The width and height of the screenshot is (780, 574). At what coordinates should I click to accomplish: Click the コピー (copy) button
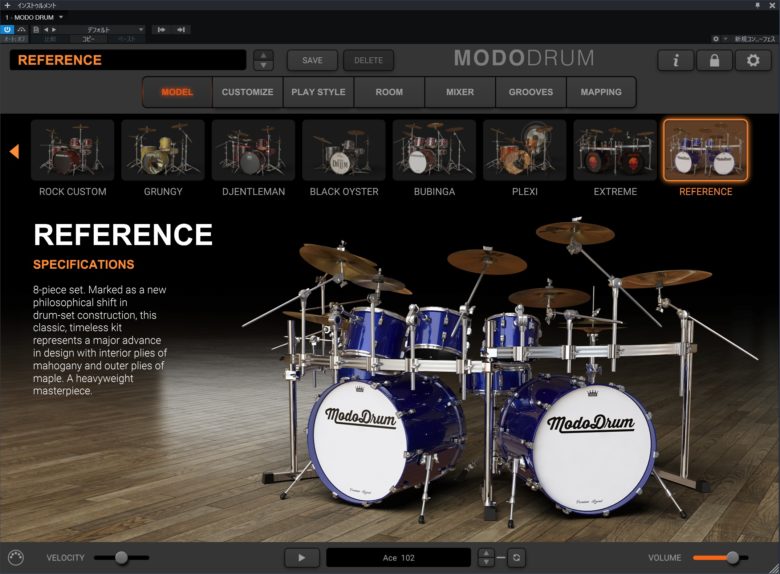(88, 39)
